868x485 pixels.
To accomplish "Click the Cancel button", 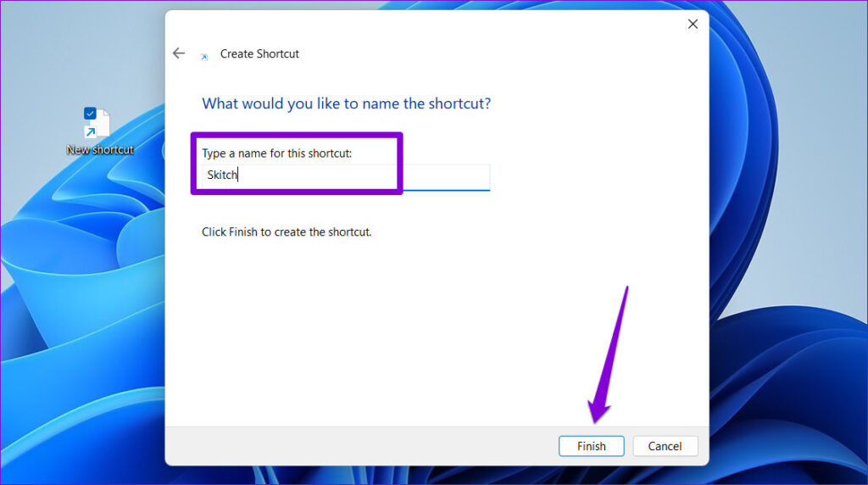I will coord(665,446).
